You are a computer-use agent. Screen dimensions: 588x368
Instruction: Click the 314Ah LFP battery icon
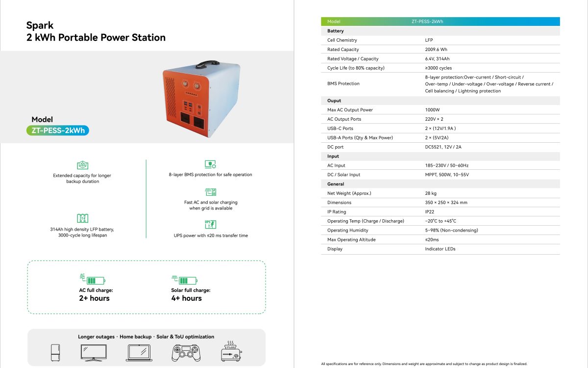[82, 218]
